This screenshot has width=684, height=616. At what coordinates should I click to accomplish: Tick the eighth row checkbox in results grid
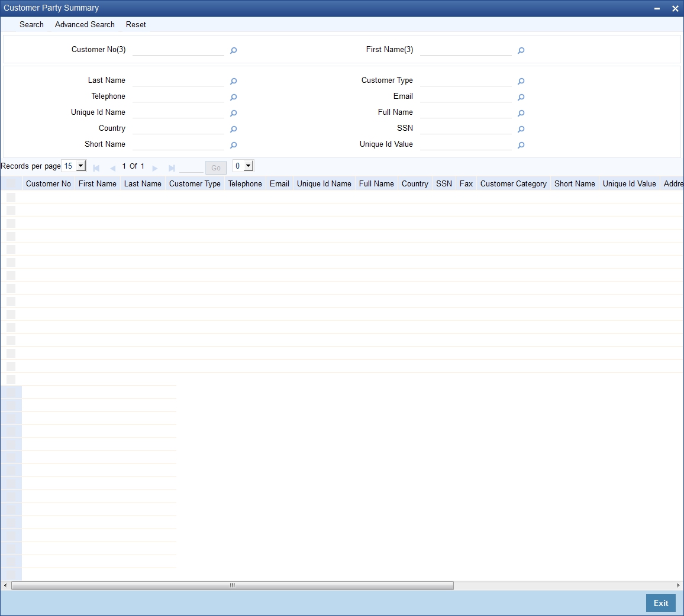[x=11, y=288]
